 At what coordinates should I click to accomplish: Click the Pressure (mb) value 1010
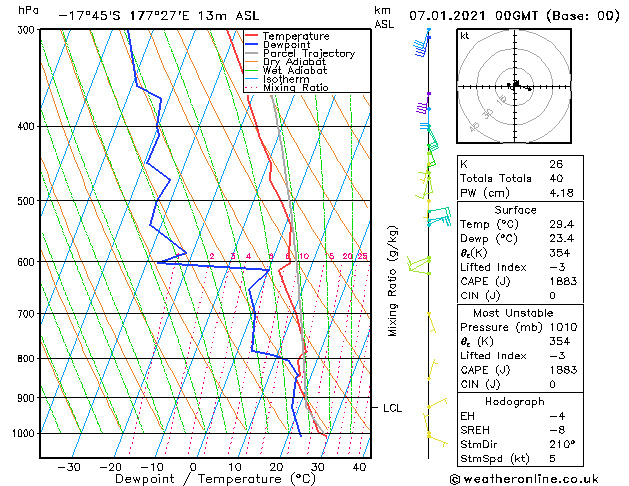pyautogui.click(x=563, y=327)
